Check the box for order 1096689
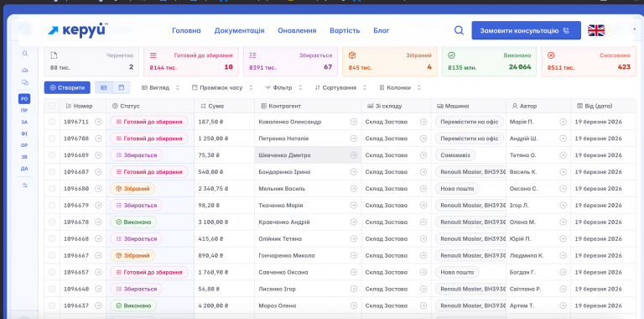Screen dimensions: 644x319 coord(52,155)
